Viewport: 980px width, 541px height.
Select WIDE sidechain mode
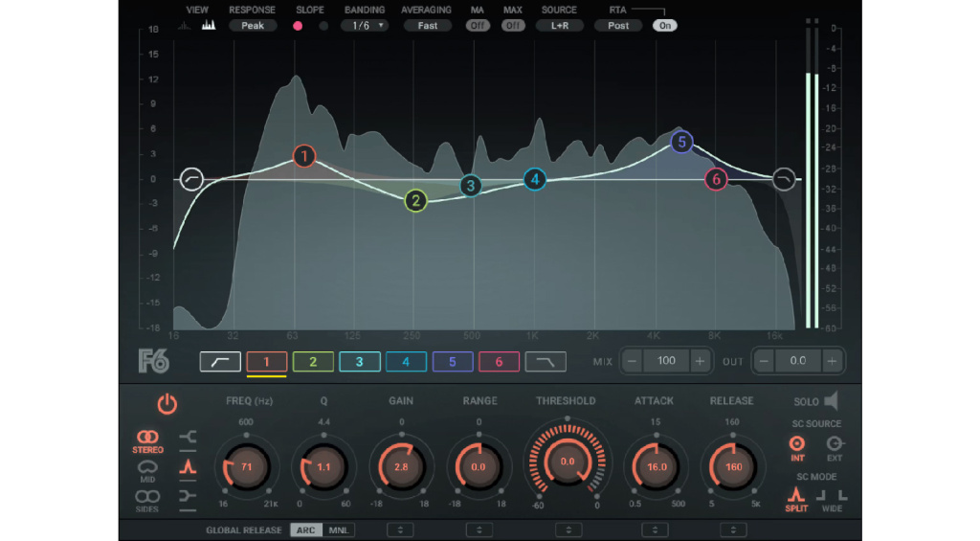[x=832, y=501]
